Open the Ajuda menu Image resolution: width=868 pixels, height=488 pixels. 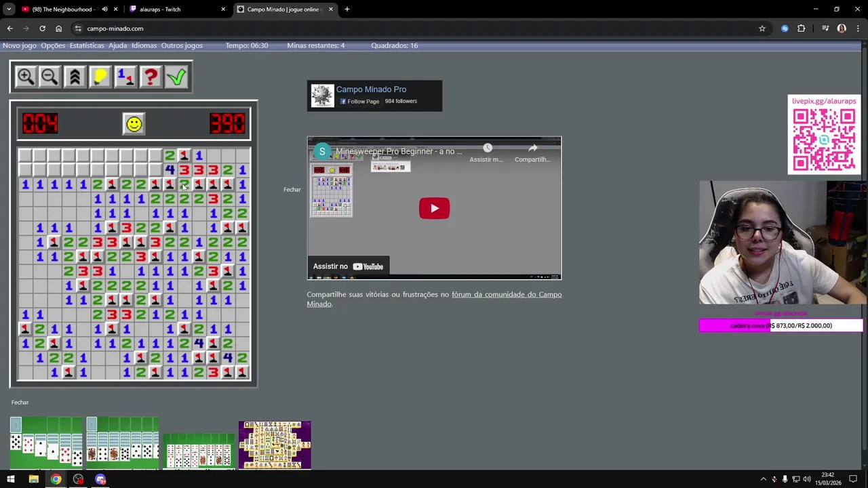pos(117,45)
